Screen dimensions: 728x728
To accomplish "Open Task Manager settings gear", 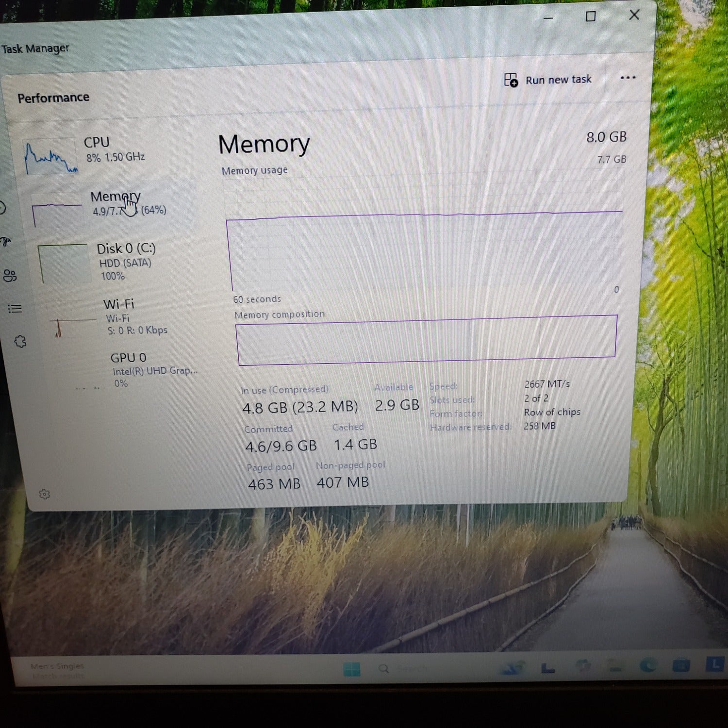I will tap(44, 494).
